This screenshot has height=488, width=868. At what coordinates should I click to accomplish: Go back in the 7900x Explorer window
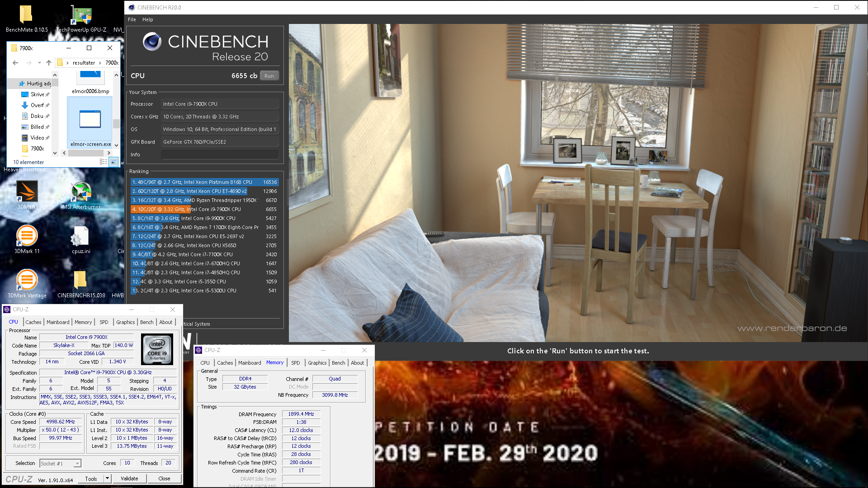15,63
